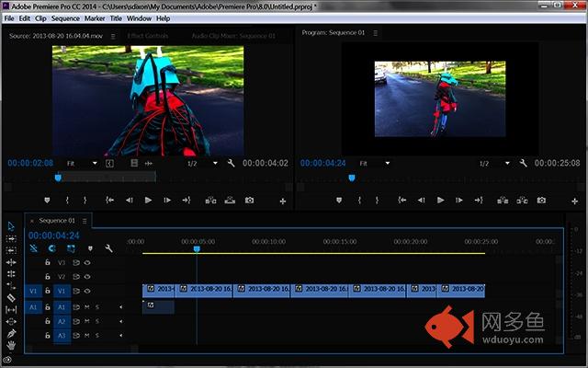Play clip in Source monitor
Image resolution: width=588 pixels, height=368 pixels.
coord(148,201)
